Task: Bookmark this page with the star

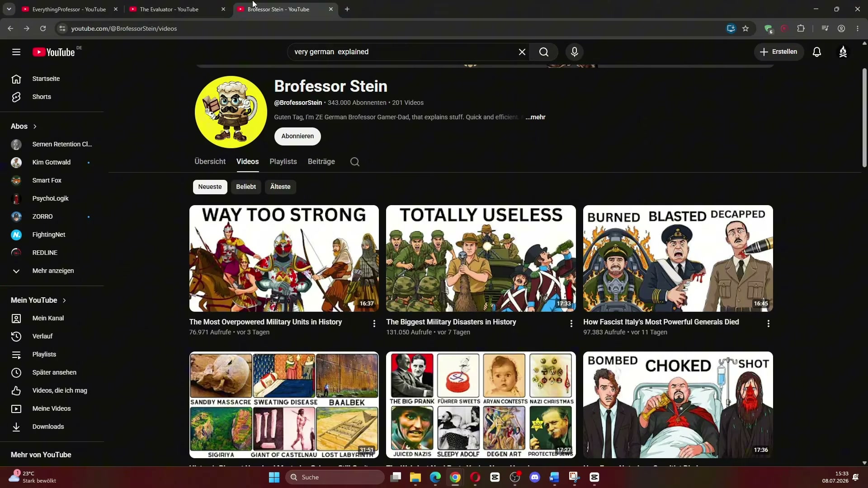Action: [745, 28]
